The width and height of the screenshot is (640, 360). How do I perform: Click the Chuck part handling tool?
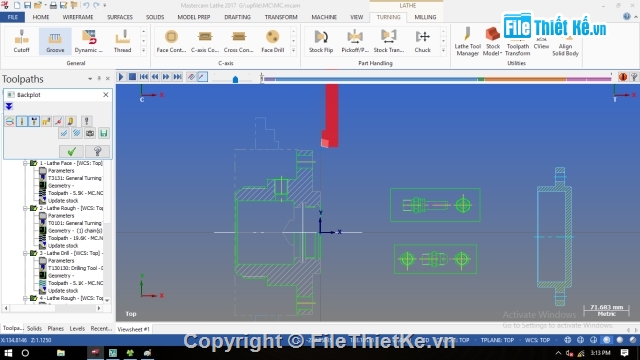(422, 41)
